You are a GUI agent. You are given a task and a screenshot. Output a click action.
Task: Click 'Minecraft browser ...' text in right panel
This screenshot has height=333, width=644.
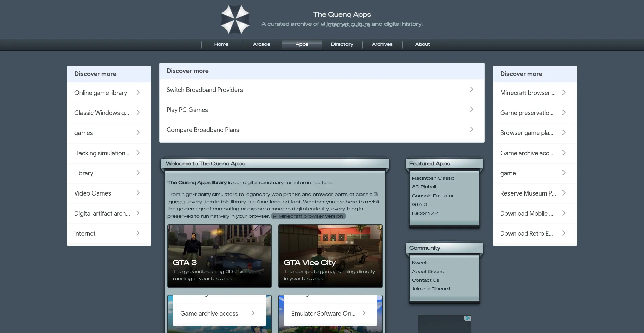528,93
